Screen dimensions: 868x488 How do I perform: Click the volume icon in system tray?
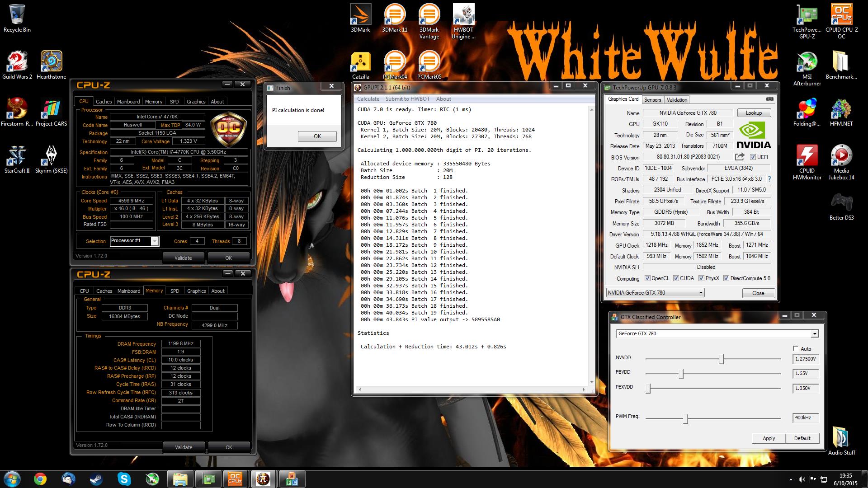pos(802,479)
